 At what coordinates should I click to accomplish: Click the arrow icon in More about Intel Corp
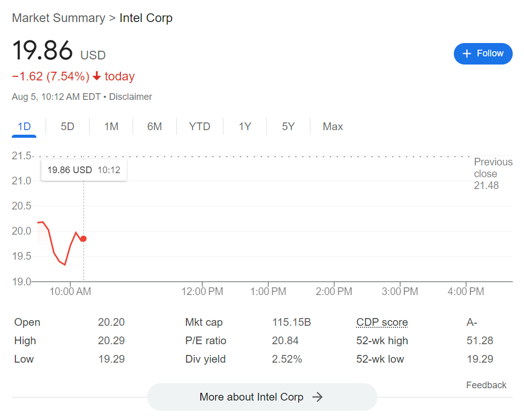point(318,396)
